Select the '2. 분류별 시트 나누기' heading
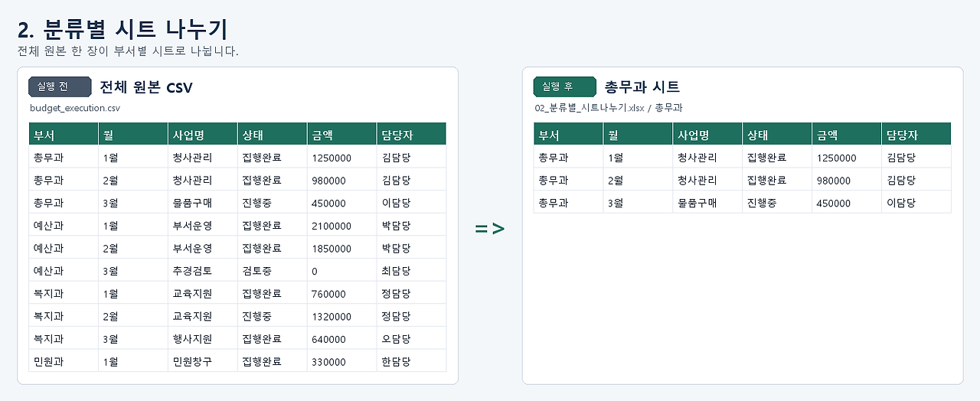980x401 pixels. click(x=122, y=29)
